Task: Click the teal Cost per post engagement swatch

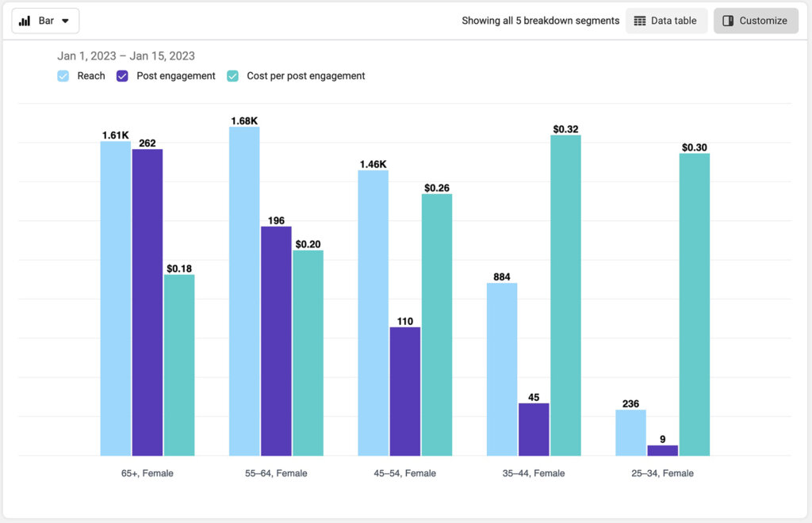Action: pos(232,75)
